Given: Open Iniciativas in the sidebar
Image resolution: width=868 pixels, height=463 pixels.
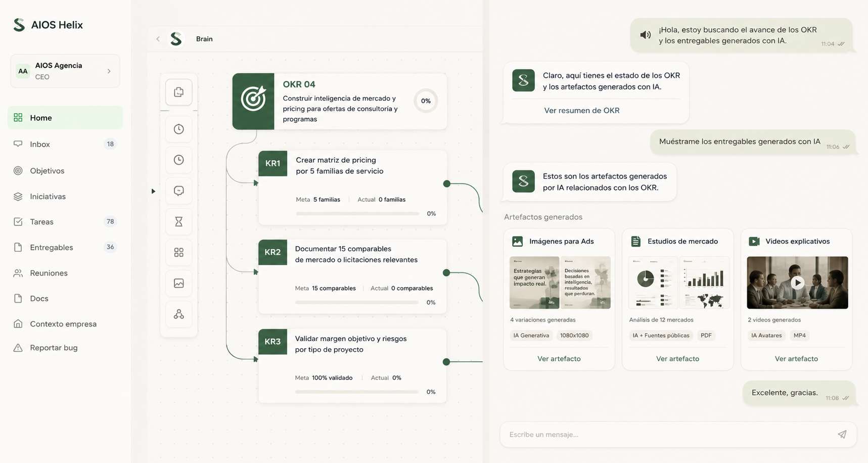Looking at the screenshot, I should pos(65,196).
